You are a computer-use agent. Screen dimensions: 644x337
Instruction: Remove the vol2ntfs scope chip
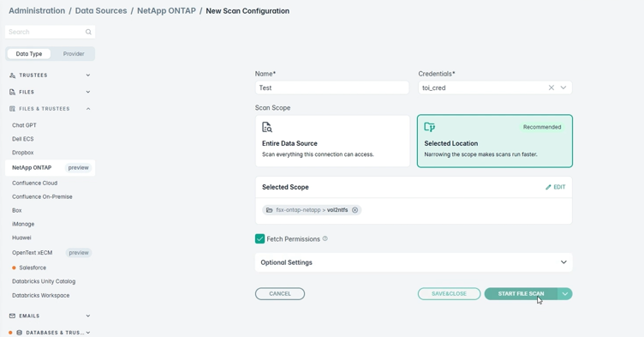(x=355, y=210)
